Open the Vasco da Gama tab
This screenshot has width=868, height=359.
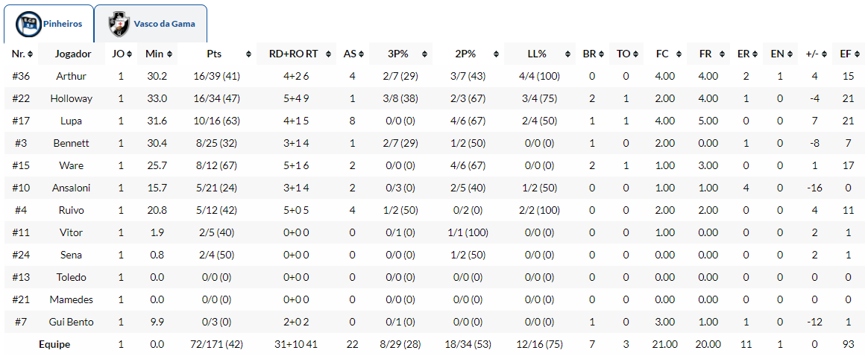[164, 24]
